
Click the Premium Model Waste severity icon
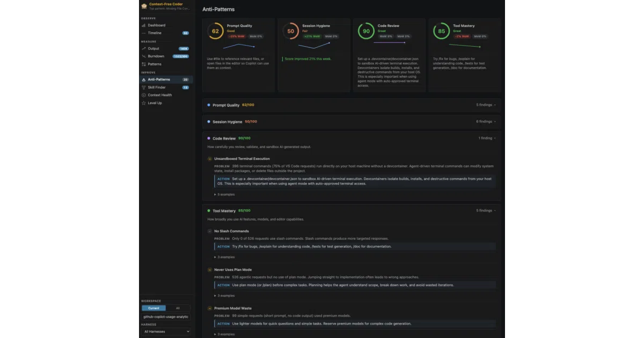point(210,308)
